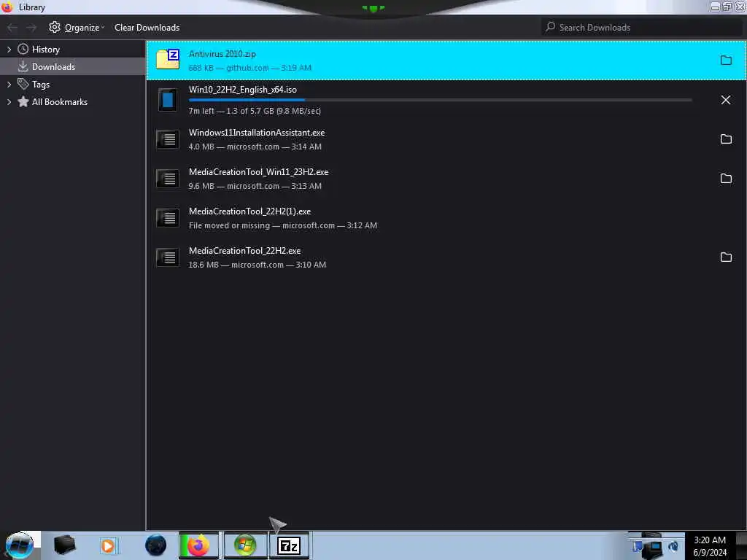The image size is (747, 560).
Task: Click the Win10 ISO file icon
Action: pos(168,100)
